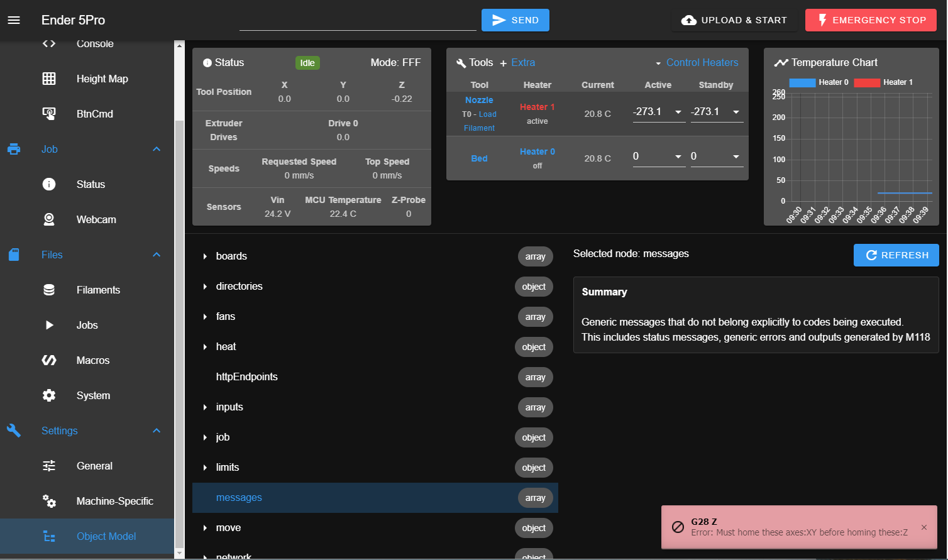Click the EMERGENCY STOP button
The height and width of the screenshot is (560, 948).
(871, 20)
